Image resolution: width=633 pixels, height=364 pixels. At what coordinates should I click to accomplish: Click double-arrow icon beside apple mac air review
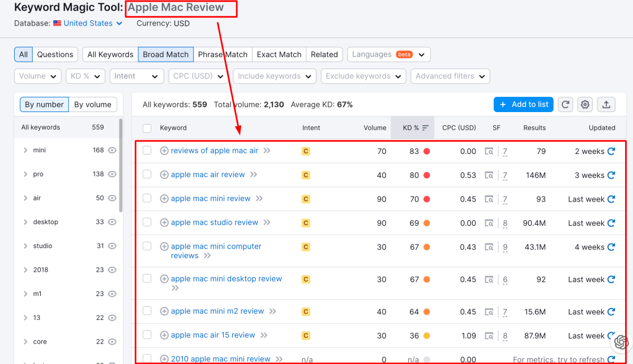tap(254, 175)
